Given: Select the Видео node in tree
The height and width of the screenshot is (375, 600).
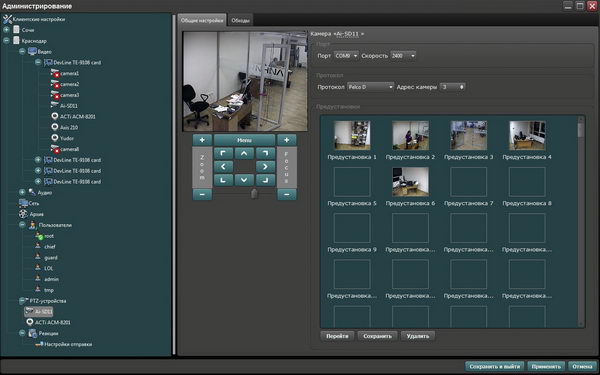Looking at the screenshot, I should (44, 51).
